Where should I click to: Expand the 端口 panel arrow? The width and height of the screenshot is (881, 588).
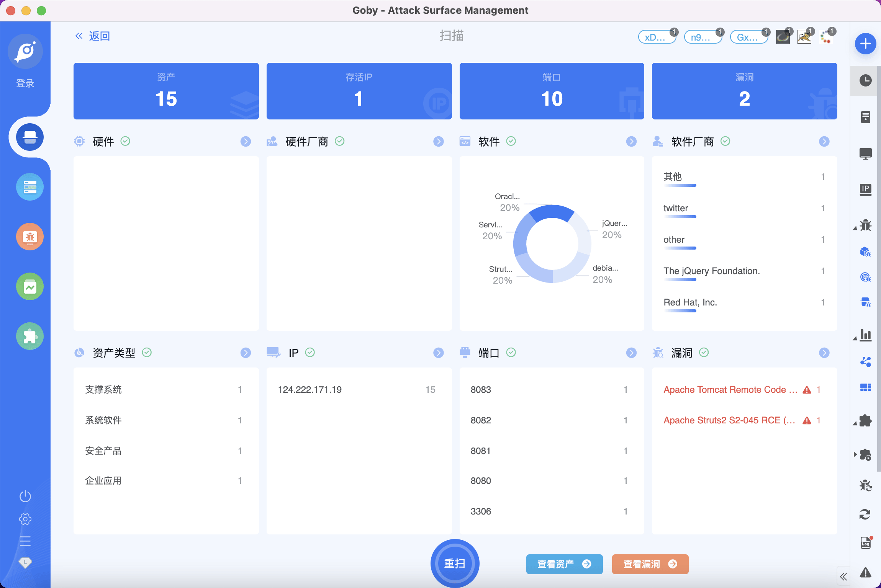[631, 353]
